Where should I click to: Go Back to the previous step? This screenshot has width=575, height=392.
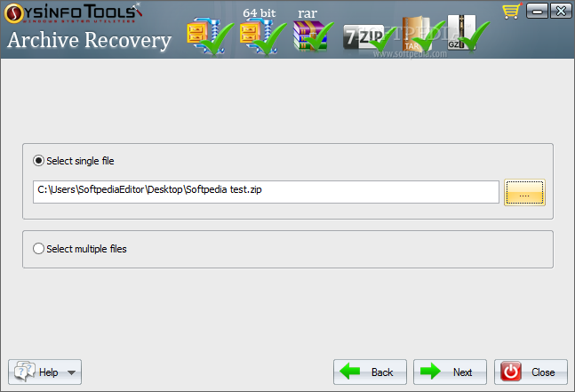[x=370, y=372]
